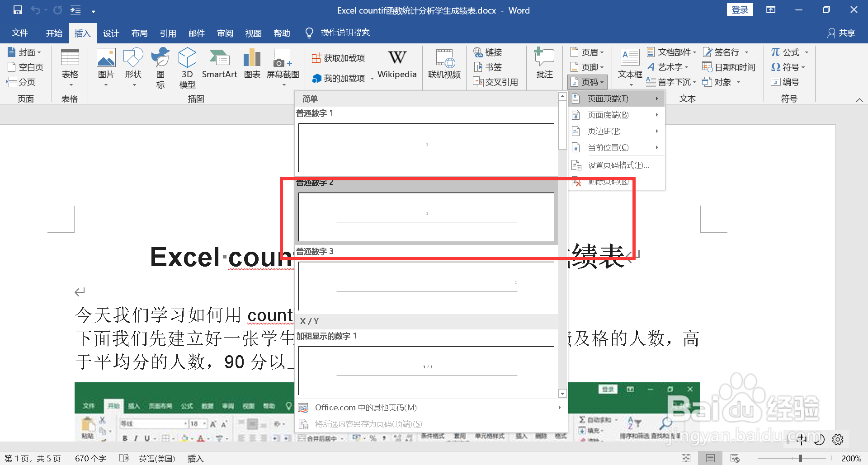Open the SmartArt graphic tool
868x465 pixels.
coord(219,64)
